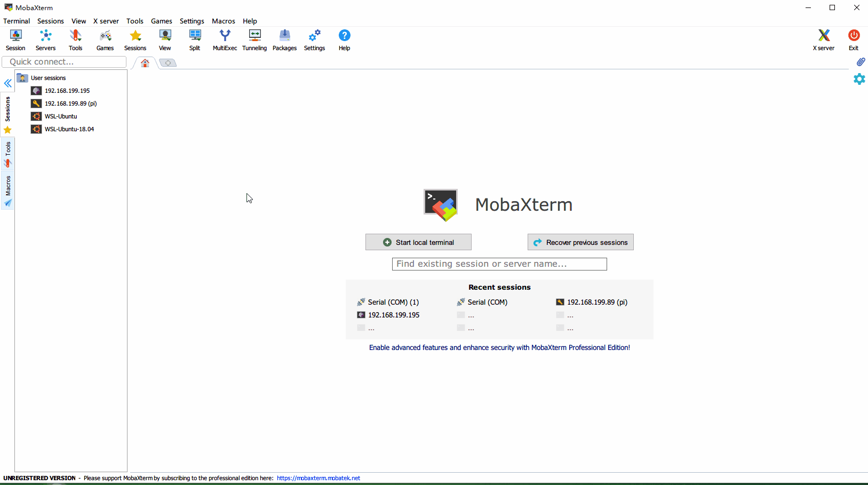The width and height of the screenshot is (868, 485).
Task: Click the blue gear icon below paperclip
Action: coord(859,79)
